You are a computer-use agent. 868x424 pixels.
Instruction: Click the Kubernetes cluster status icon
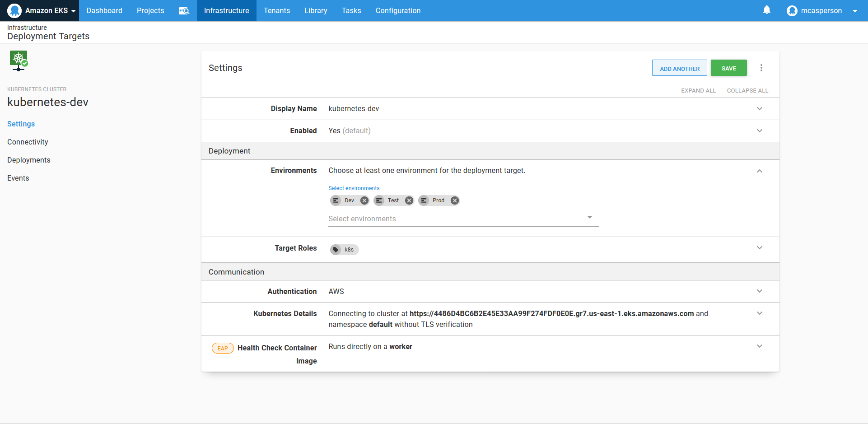coord(19,61)
